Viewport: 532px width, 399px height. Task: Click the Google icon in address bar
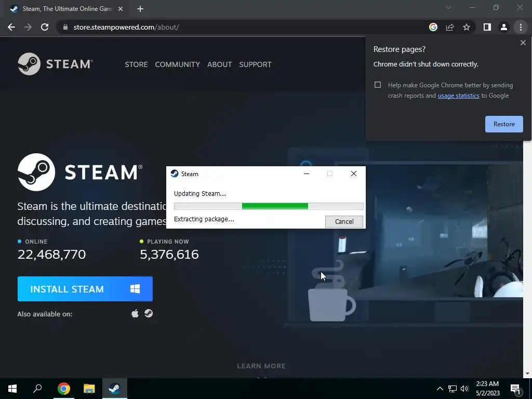click(433, 27)
